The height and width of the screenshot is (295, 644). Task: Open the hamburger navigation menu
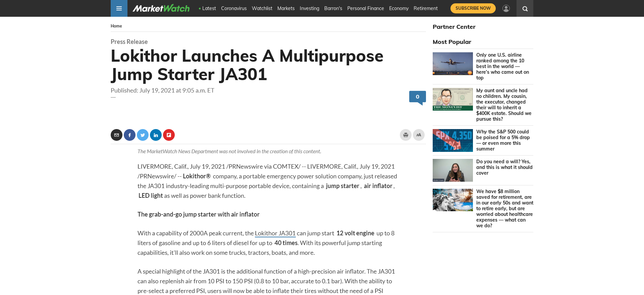(119, 8)
